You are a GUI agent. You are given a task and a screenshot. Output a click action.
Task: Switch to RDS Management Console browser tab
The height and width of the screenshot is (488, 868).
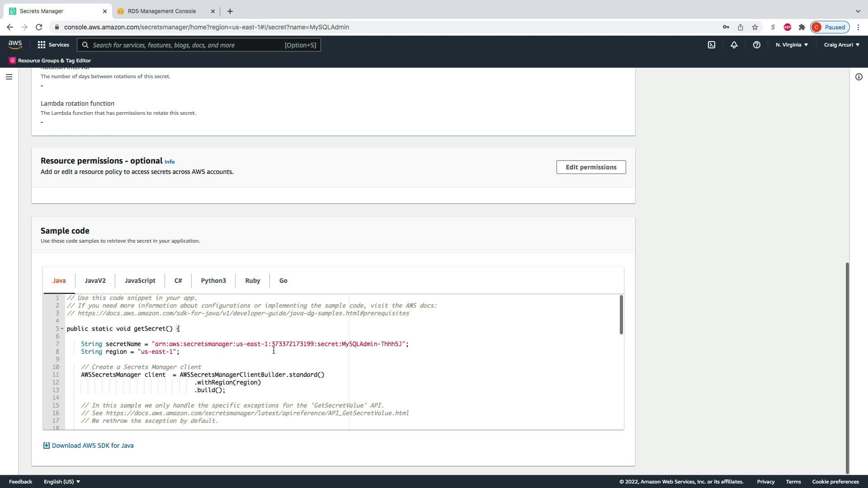pos(161,11)
